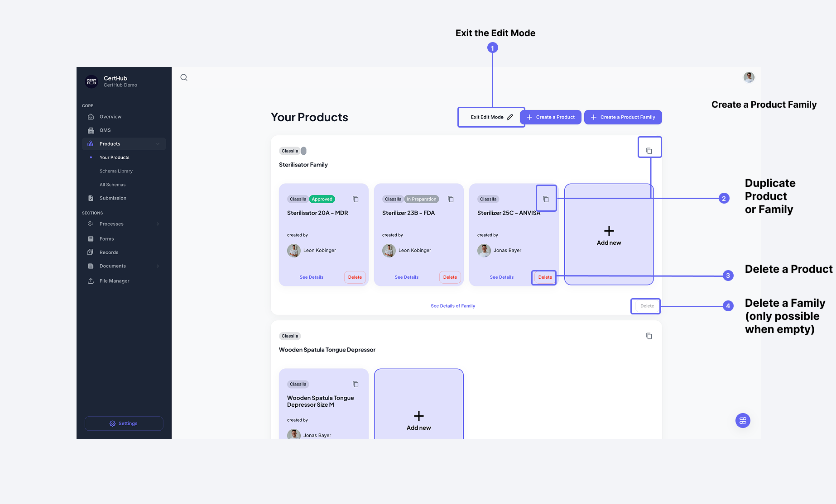Toggle the switch beside the ClassIIa badge
The height and width of the screenshot is (504, 836).
point(304,151)
